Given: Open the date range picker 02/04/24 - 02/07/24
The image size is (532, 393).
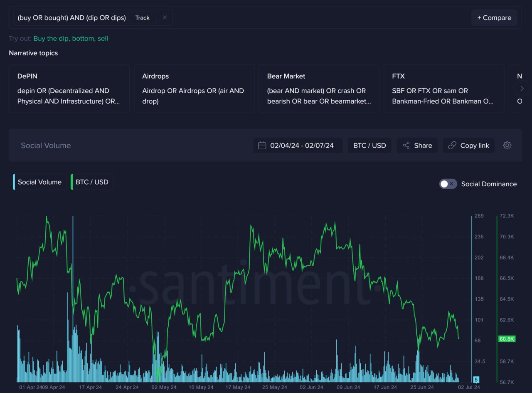Looking at the screenshot, I should click(x=298, y=146).
